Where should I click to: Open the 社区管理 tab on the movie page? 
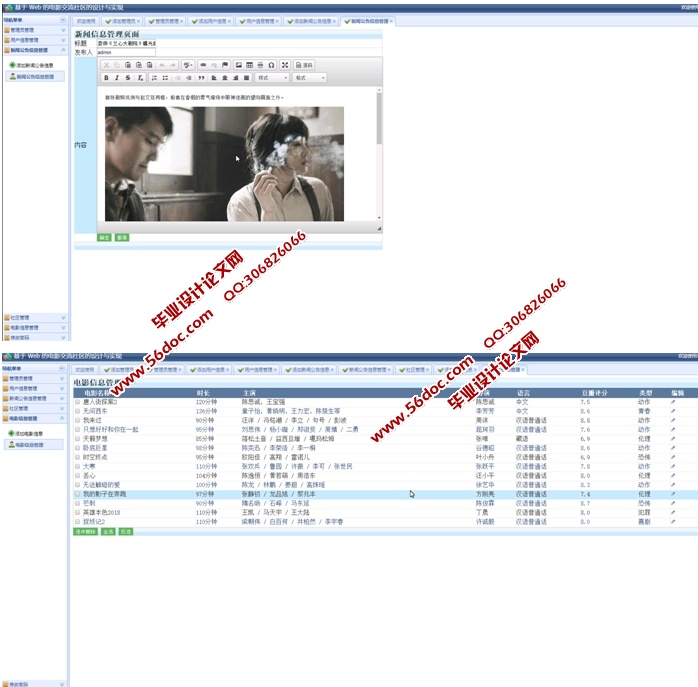pos(414,370)
